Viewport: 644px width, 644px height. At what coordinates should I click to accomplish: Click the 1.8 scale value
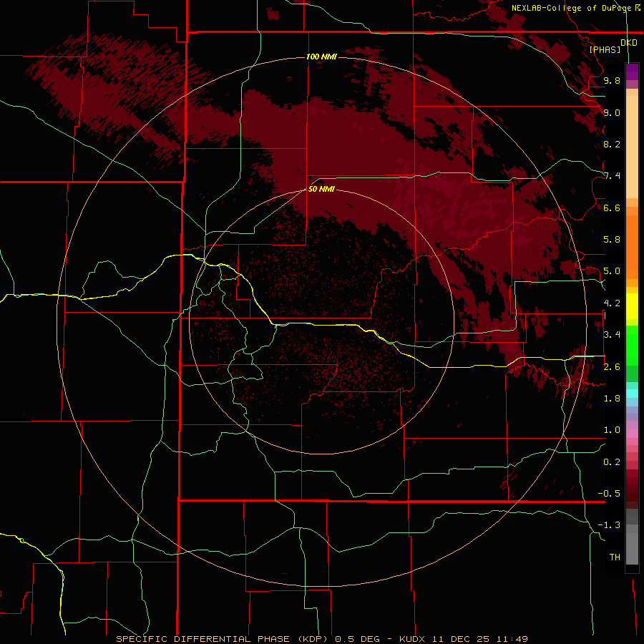pyautogui.click(x=612, y=399)
